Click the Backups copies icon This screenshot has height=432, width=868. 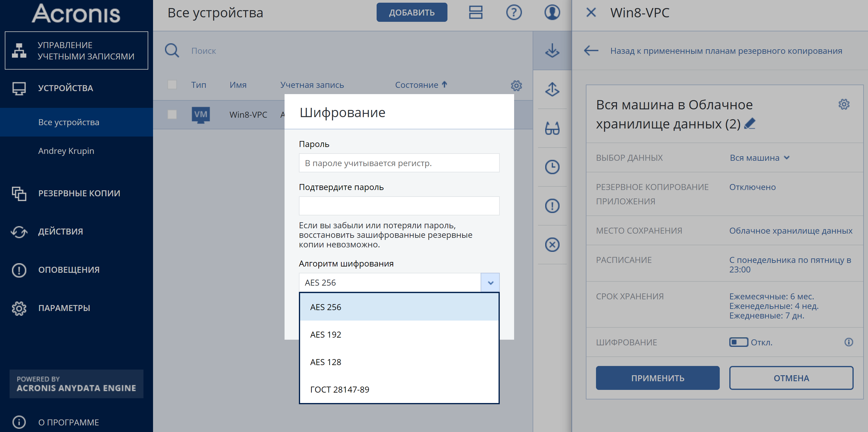19,194
